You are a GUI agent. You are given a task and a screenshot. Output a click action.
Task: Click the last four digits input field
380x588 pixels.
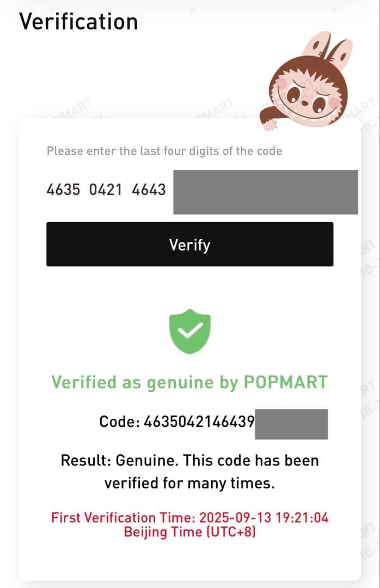(x=265, y=192)
